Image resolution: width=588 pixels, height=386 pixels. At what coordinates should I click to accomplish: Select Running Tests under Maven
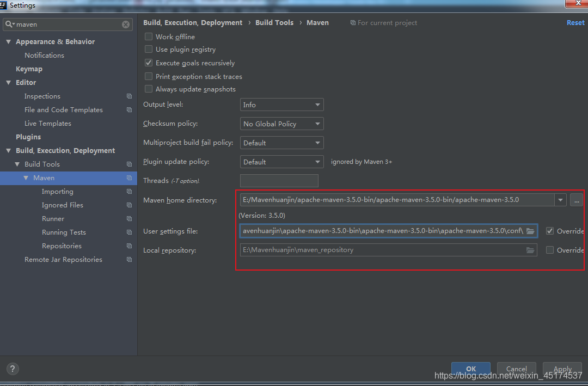pyautogui.click(x=64, y=232)
